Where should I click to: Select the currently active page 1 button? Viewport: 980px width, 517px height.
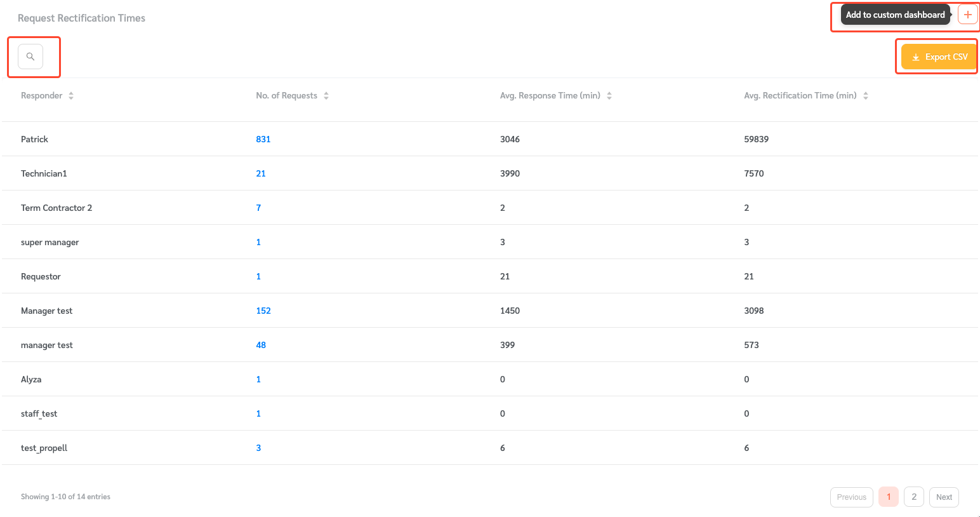tap(888, 497)
